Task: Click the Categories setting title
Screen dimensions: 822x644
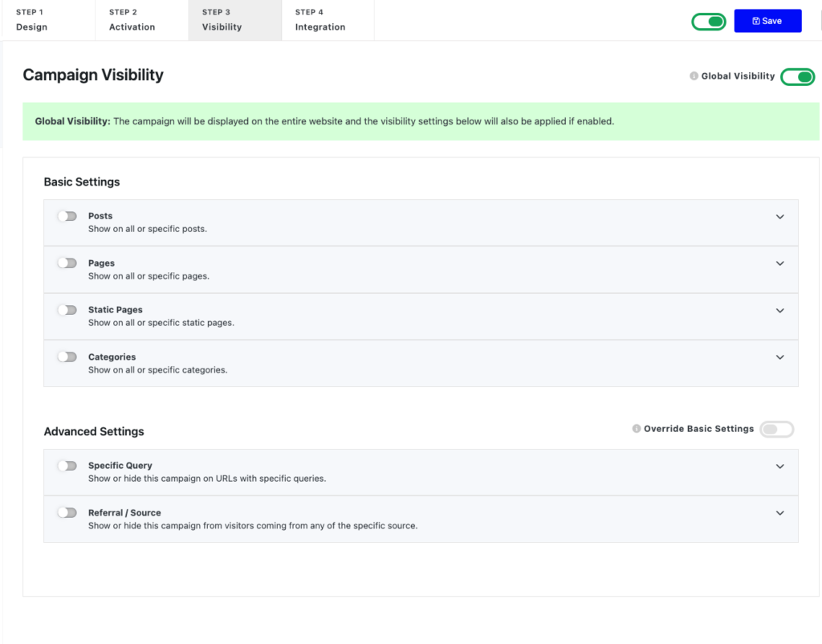Action: pos(112,357)
